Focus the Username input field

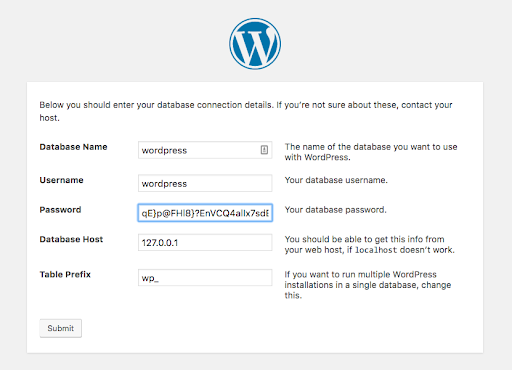205,183
